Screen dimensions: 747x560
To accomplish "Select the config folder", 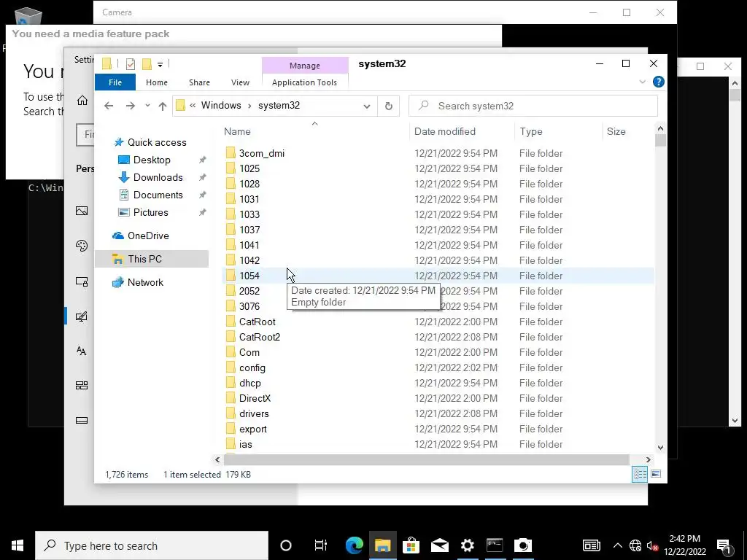I will coord(252,367).
